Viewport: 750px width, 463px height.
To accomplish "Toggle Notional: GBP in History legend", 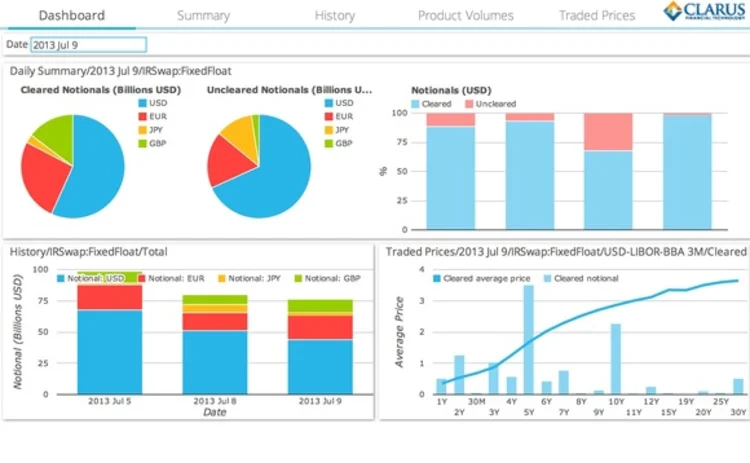I will tap(328, 278).
